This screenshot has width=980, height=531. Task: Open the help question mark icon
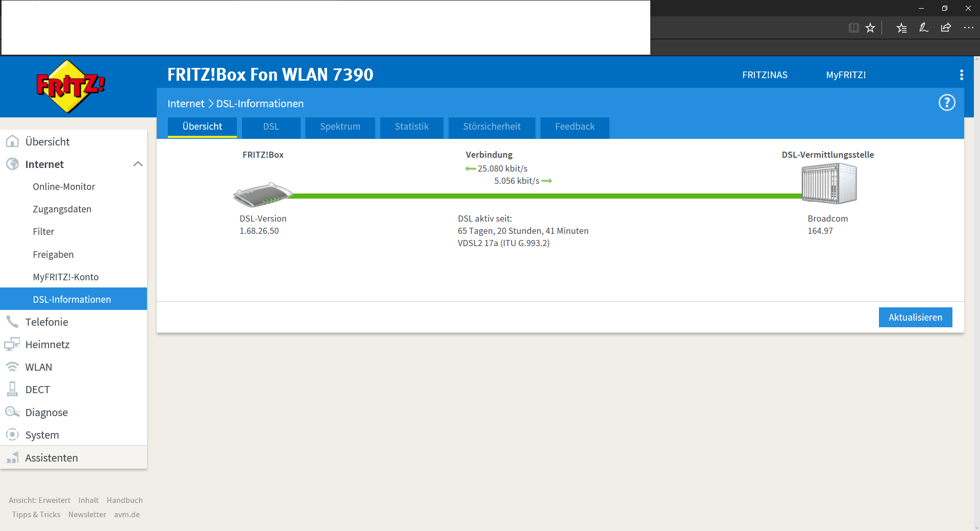click(x=947, y=103)
